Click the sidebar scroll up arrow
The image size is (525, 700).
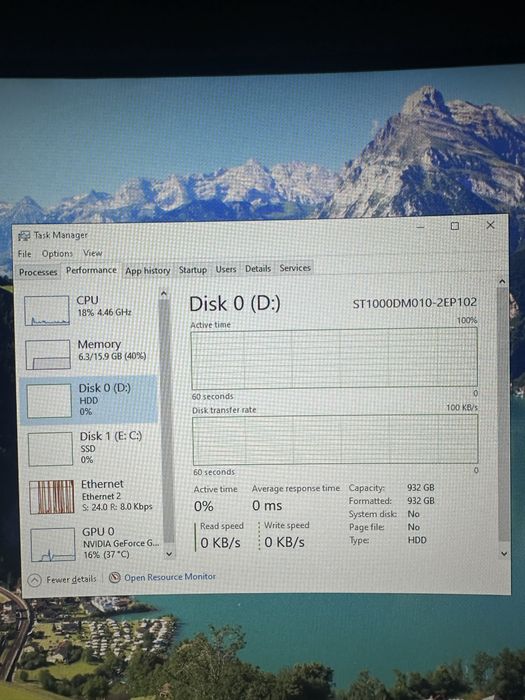[163, 293]
